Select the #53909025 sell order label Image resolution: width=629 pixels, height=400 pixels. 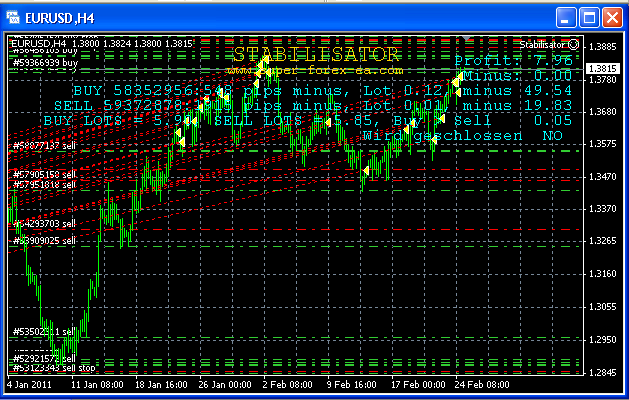[44, 241]
